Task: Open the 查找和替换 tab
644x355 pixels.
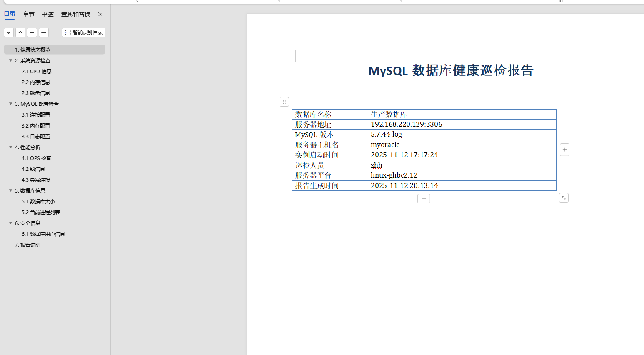Action: pos(76,14)
